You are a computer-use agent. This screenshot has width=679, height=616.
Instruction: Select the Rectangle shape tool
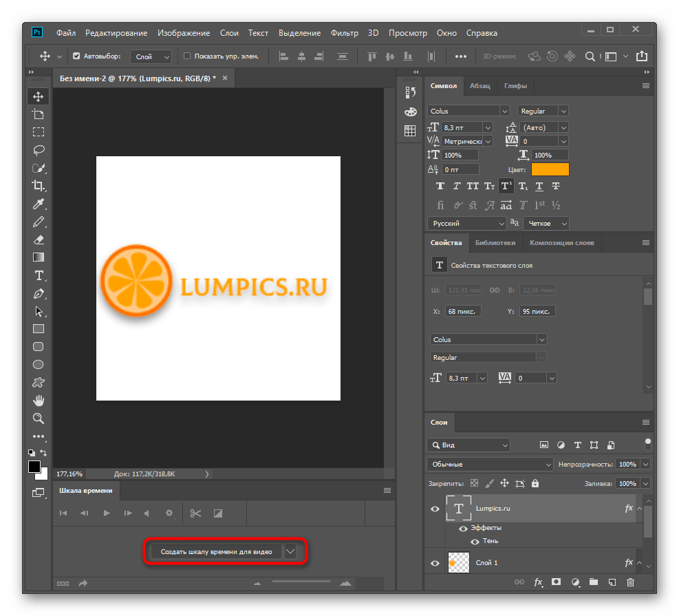[39, 329]
